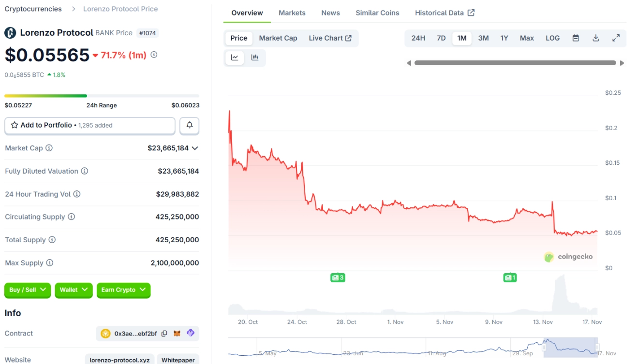
Task: Switch chart to Market Cap
Action: pyautogui.click(x=278, y=38)
